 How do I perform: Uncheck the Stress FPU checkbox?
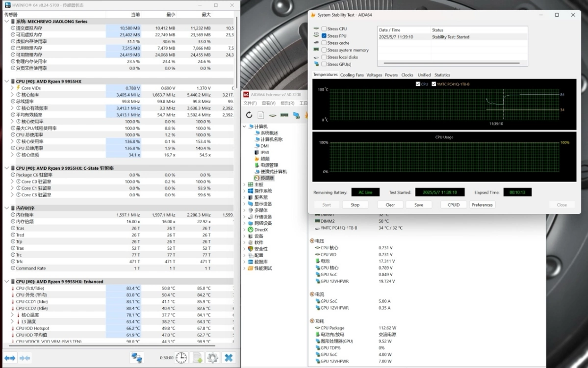[324, 36]
